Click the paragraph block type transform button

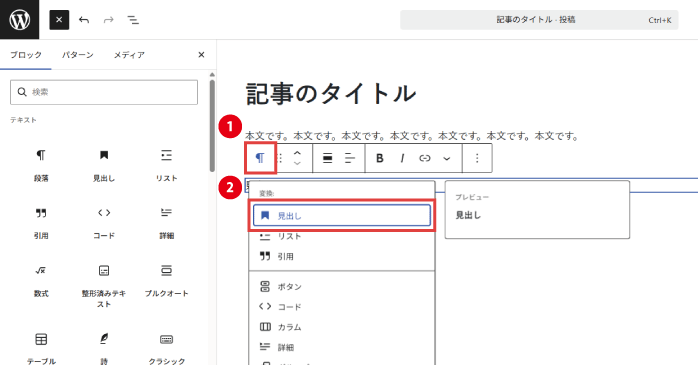coord(260,158)
